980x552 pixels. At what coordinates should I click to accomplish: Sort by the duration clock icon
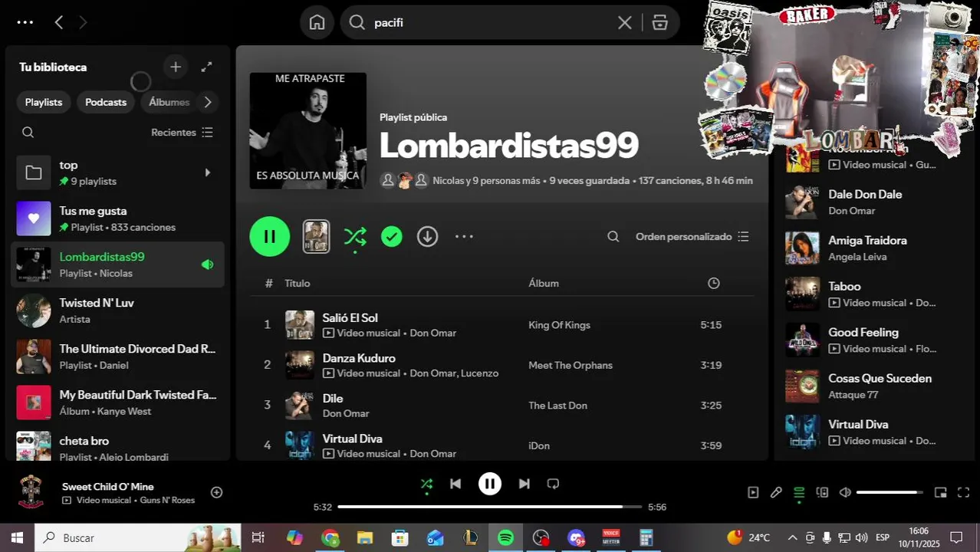(714, 284)
